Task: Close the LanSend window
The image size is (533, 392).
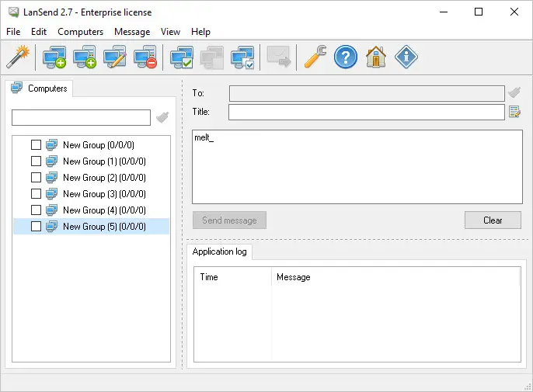Action: click(514, 12)
